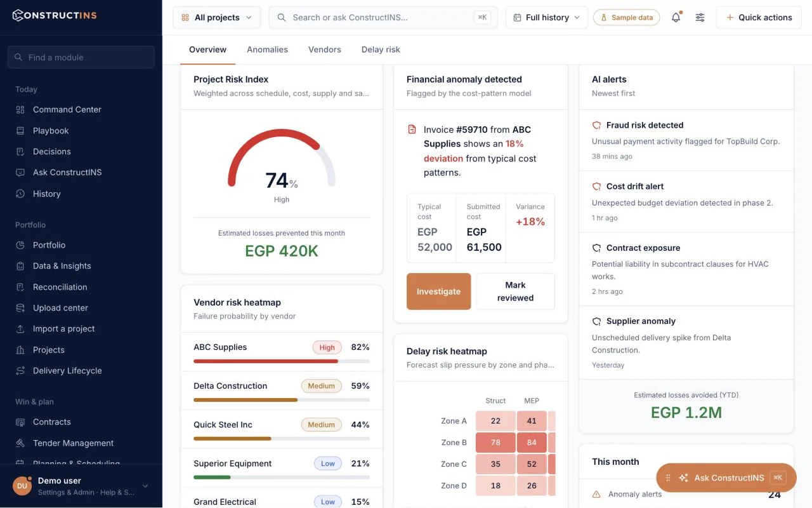Click the High badge for ABC Supplies
812x508 pixels.
pos(327,347)
